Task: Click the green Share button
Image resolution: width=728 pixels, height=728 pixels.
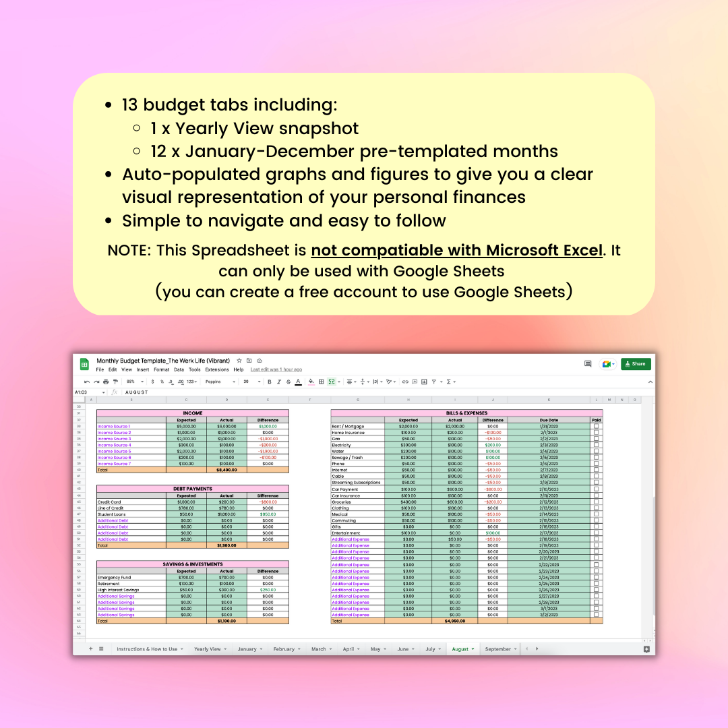Action: pyautogui.click(x=636, y=364)
